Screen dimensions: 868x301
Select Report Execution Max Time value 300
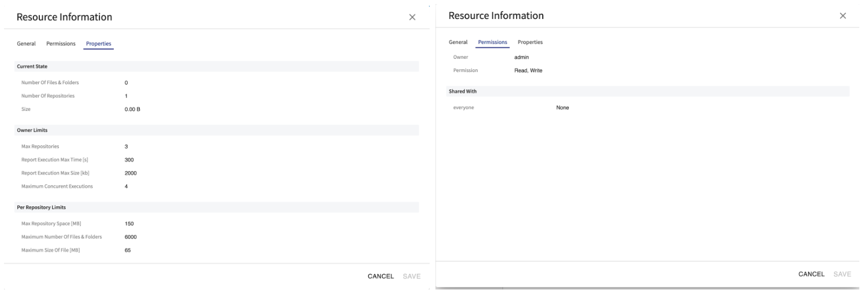(129, 160)
